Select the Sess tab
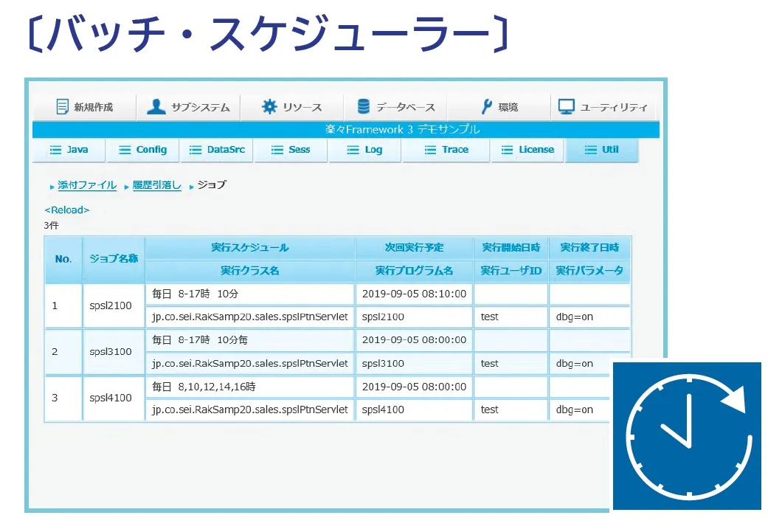Viewport: 782px width, 532px height. click(291, 150)
